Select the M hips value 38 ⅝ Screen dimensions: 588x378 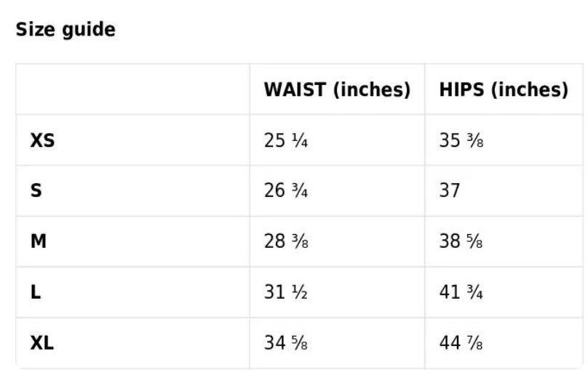pyautogui.click(x=461, y=241)
